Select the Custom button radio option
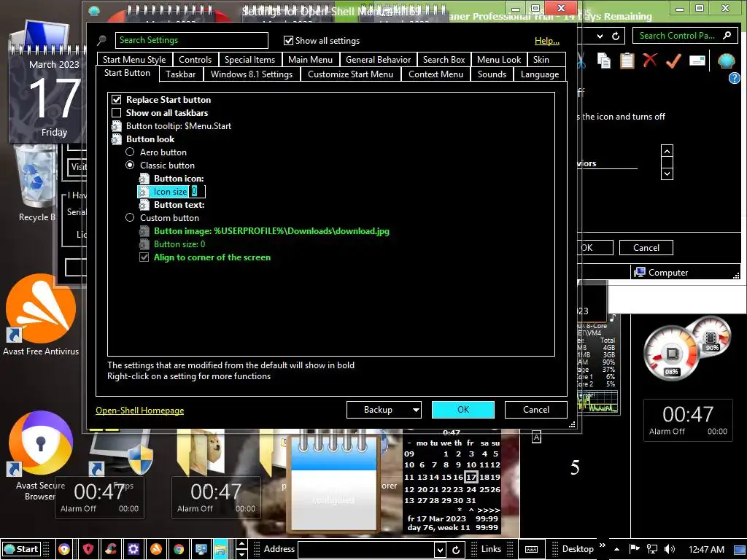The height and width of the screenshot is (560, 747). 130,217
